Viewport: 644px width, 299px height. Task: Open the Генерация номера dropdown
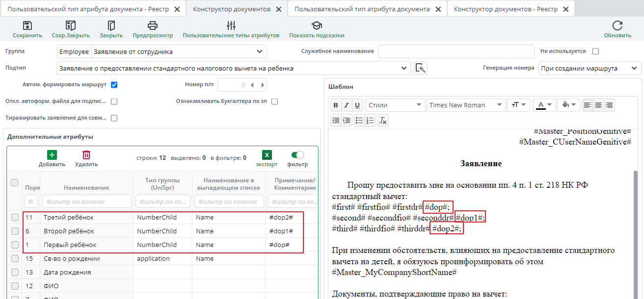coord(590,68)
